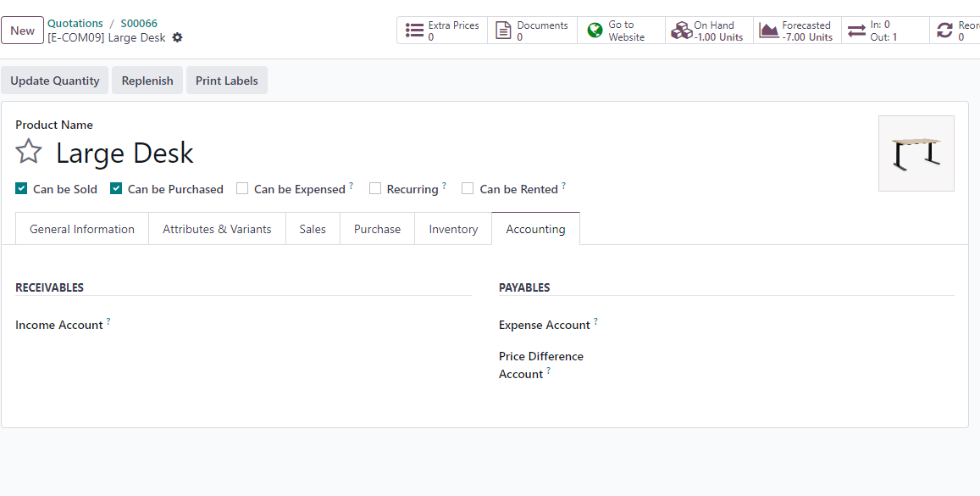Click Go to Website globe button
The image size is (980, 496).
[x=621, y=31]
